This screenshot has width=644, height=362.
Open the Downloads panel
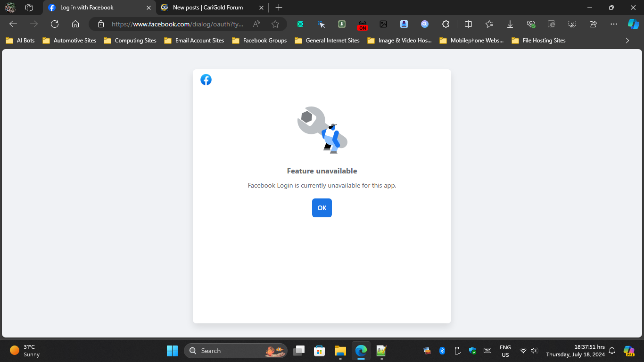[x=510, y=24]
